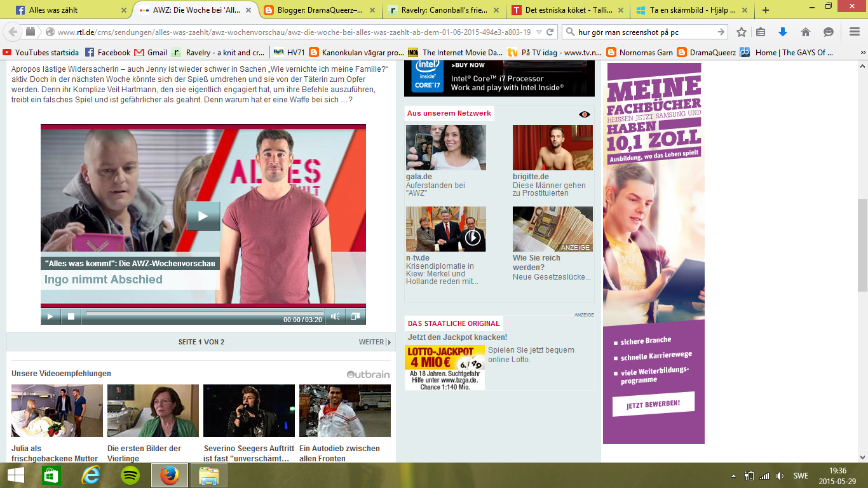
Task: Switch to the 'Ta en skärmbild' tab
Action: 693,10
